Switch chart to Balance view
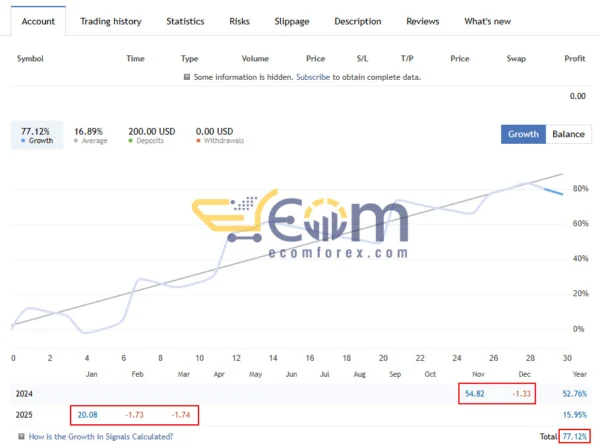600x446 pixels. coord(568,134)
